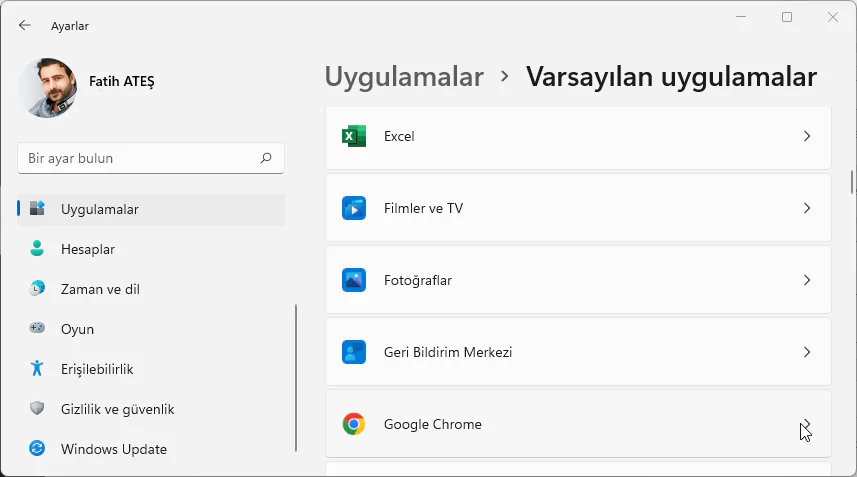Click the 'Bir ayar bulun' search field
Screen dimensions: 857x477
point(140,158)
